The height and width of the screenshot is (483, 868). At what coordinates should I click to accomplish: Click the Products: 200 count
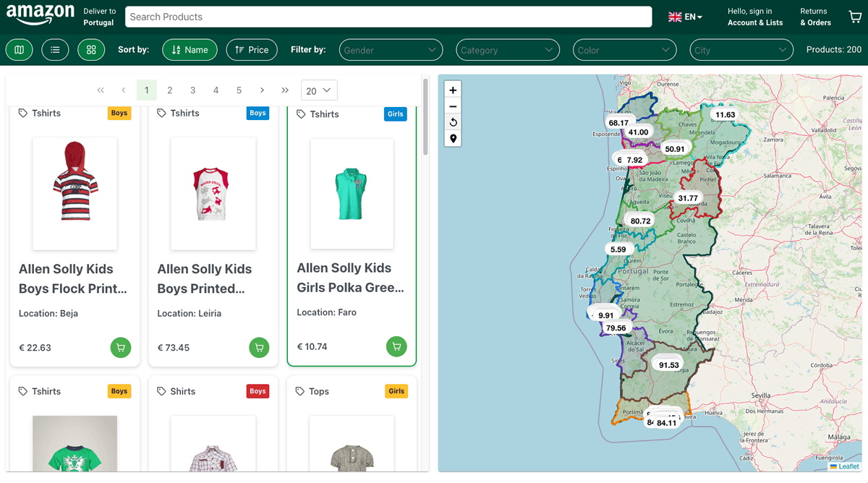(x=834, y=50)
